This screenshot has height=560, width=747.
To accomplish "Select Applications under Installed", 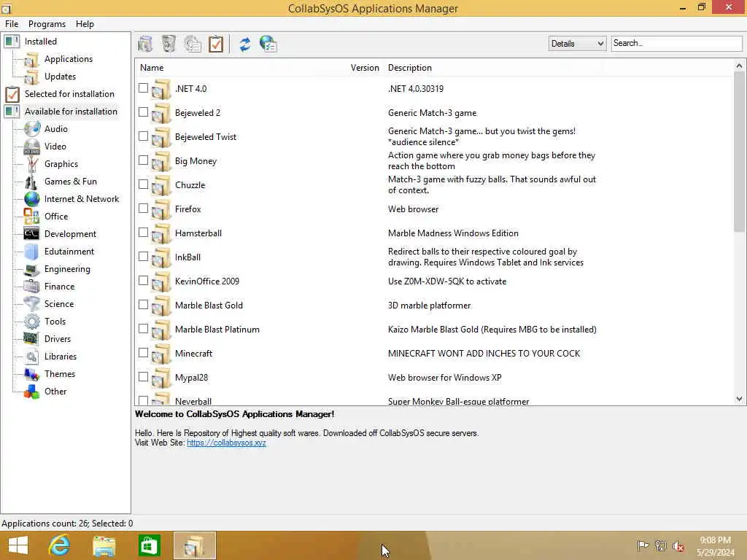I will (69, 59).
